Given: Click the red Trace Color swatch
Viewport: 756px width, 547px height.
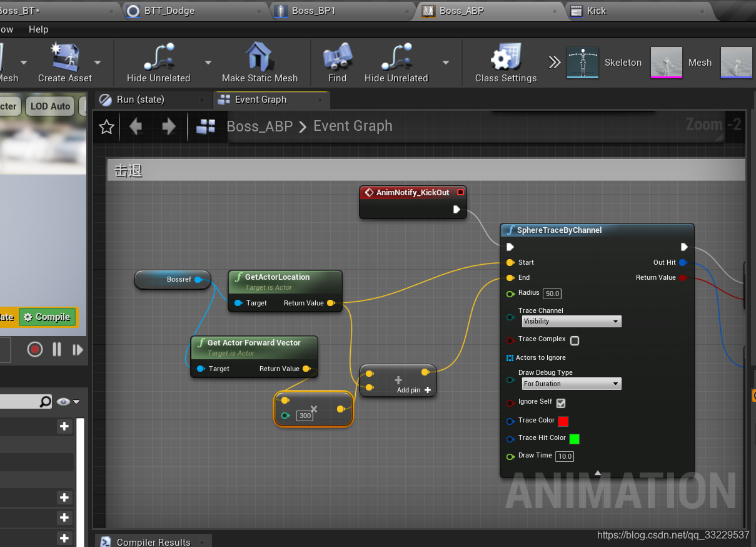Looking at the screenshot, I should point(563,421).
